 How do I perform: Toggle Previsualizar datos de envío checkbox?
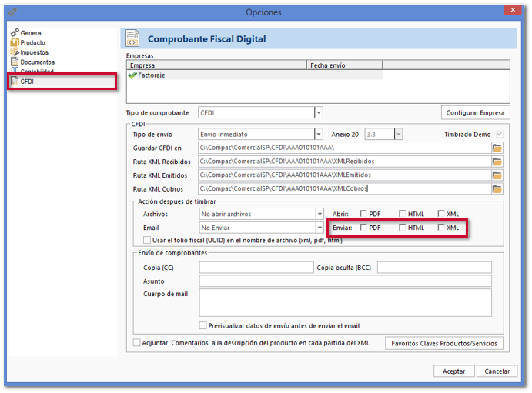tap(203, 325)
